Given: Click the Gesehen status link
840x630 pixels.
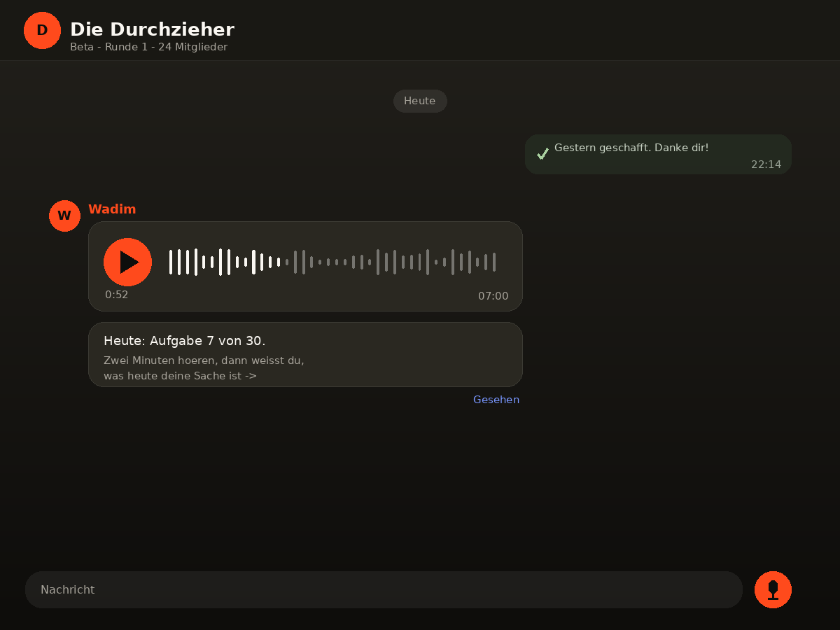Looking at the screenshot, I should click(496, 400).
